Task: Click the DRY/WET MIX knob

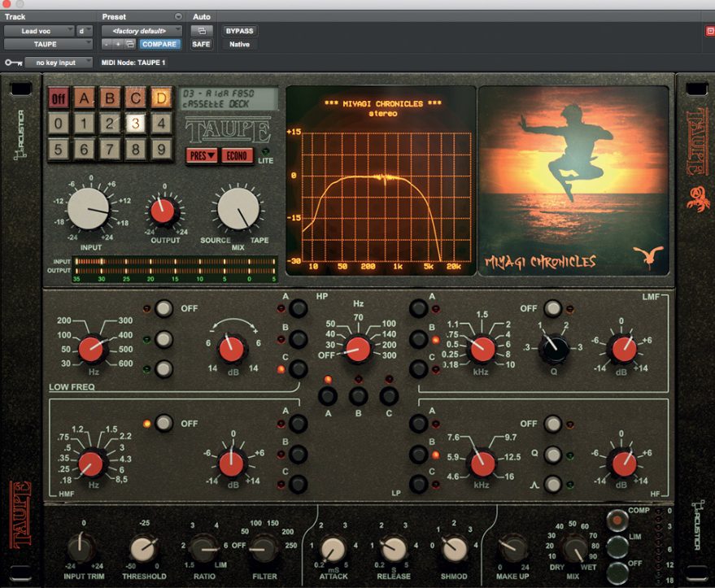Action: [x=573, y=549]
